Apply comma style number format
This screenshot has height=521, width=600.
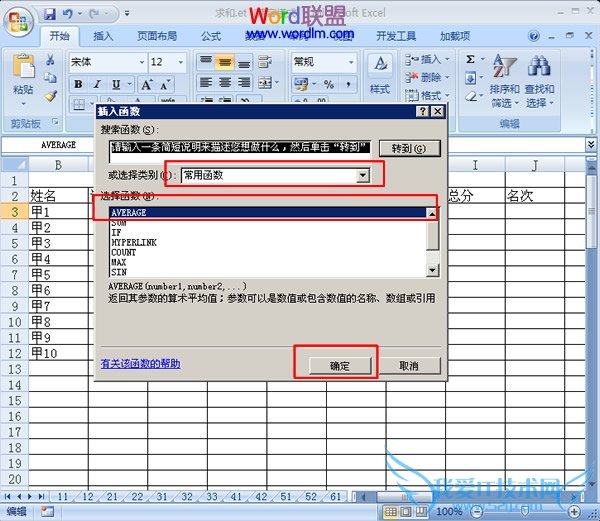click(x=348, y=84)
